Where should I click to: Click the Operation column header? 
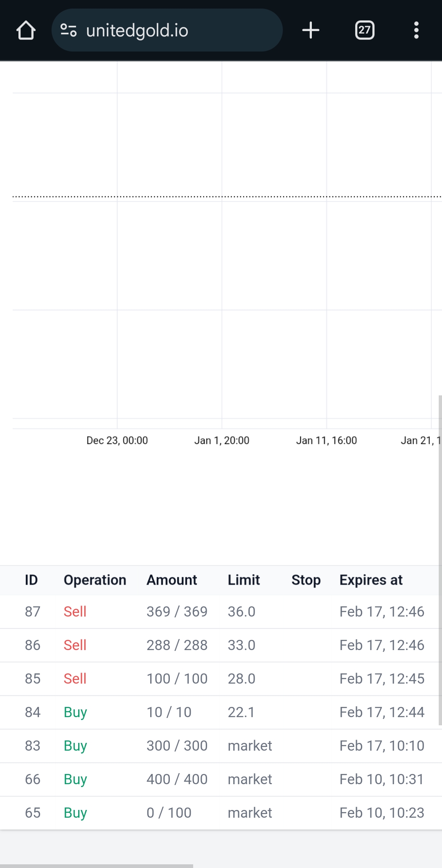point(95,580)
